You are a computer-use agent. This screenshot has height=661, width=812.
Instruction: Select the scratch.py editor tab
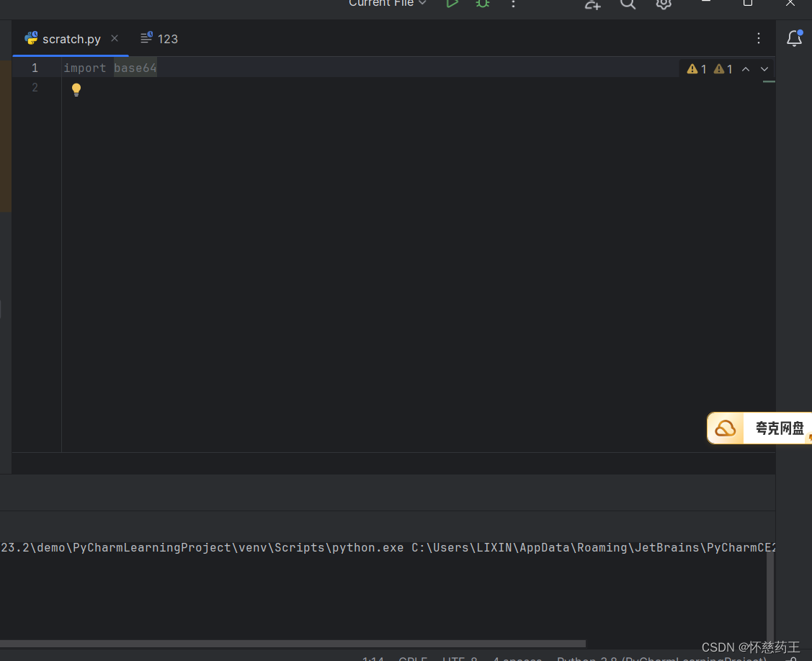71,38
